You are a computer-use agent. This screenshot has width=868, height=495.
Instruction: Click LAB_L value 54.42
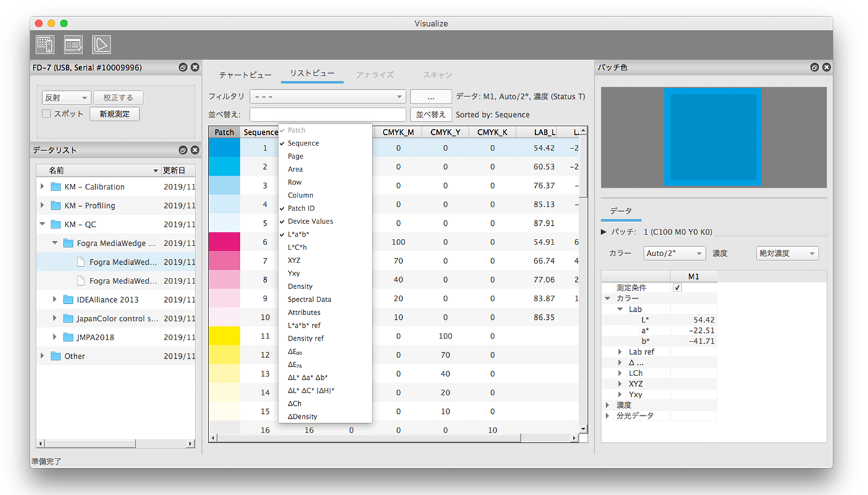point(544,148)
